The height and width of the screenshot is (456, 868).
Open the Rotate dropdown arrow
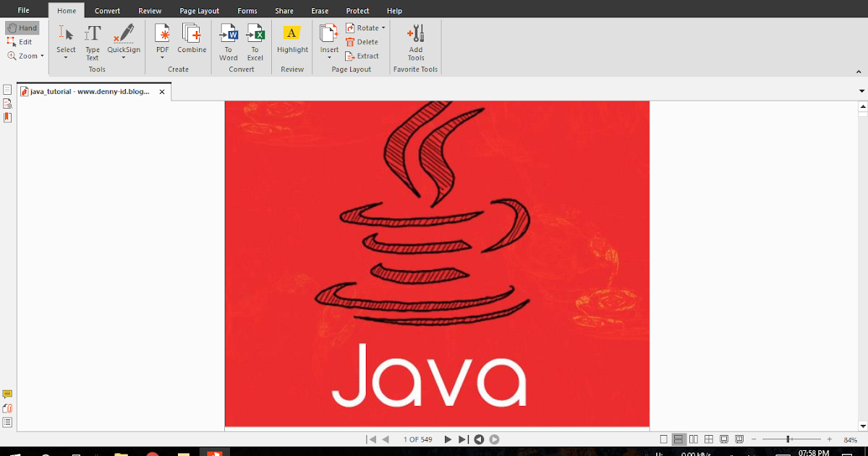383,28
